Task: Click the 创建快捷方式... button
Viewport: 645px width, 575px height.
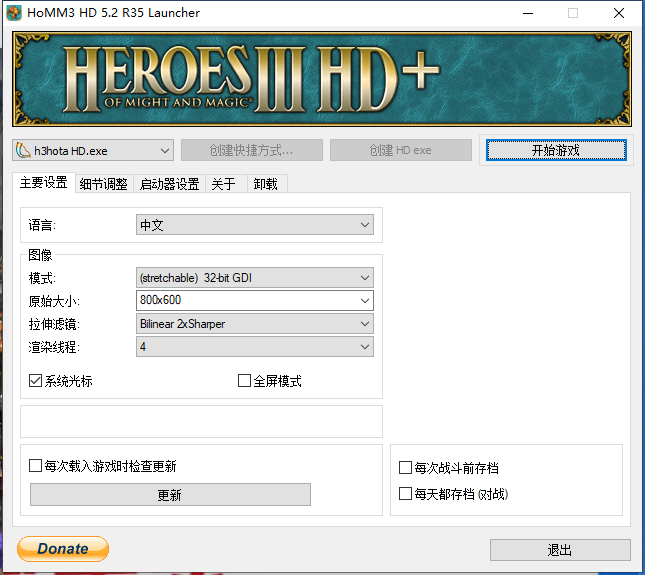Action: pyautogui.click(x=252, y=150)
